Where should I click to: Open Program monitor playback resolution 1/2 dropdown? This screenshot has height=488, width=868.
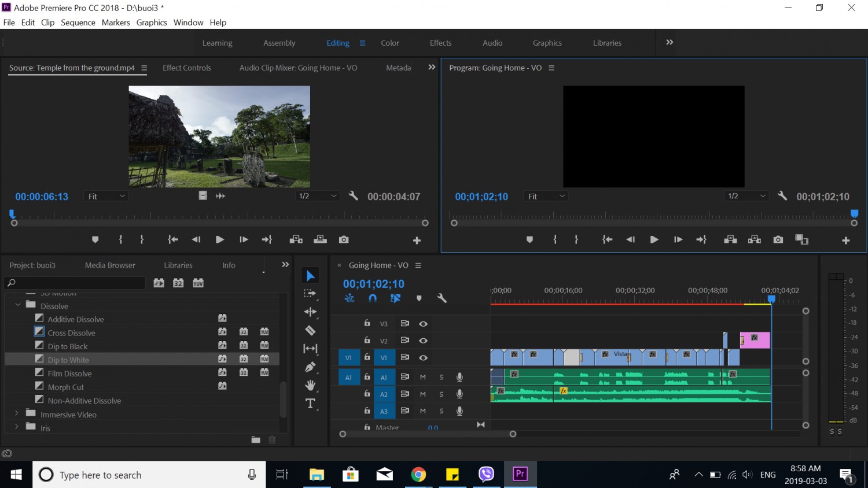pos(746,196)
